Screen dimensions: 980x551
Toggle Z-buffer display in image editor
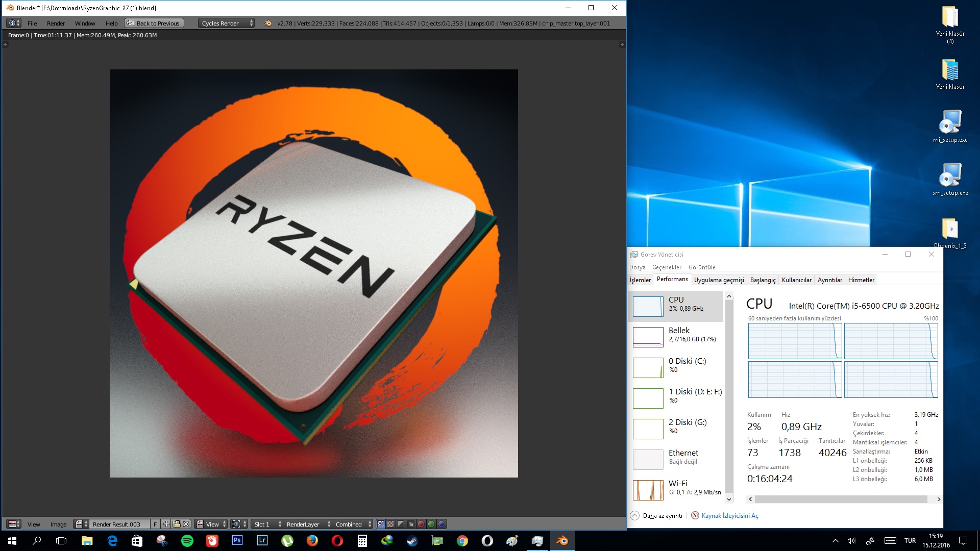point(411,524)
